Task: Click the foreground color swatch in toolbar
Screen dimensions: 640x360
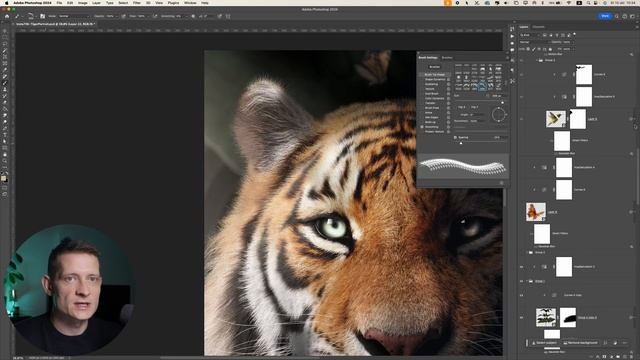Action: click(4, 178)
